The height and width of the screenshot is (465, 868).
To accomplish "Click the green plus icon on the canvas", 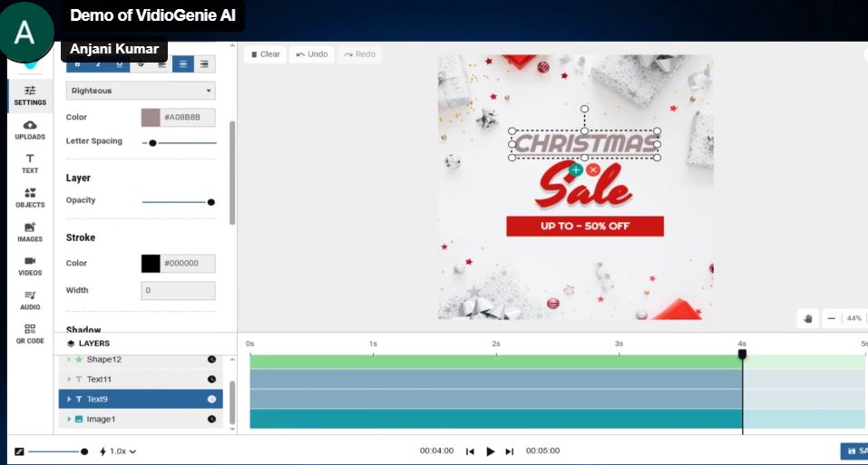I will (x=576, y=170).
